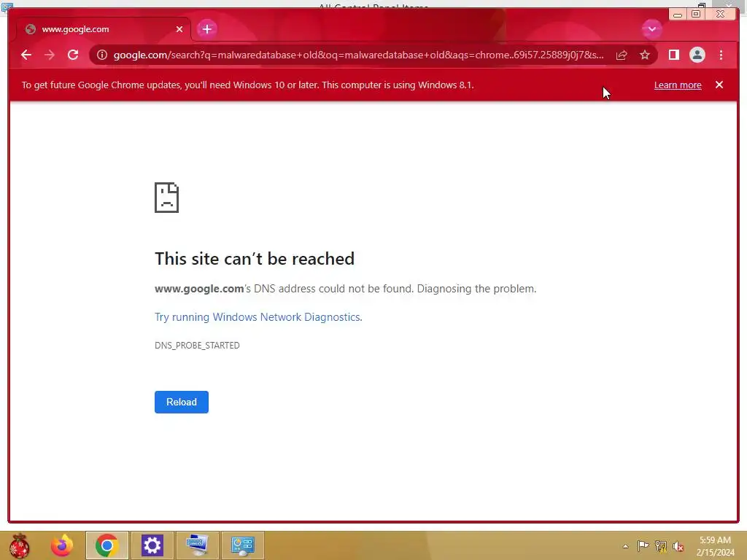Click the network status tray icon
Image resolution: width=747 pixels, height=560 pixels.
pyautogui.click(x=661, y=546)
